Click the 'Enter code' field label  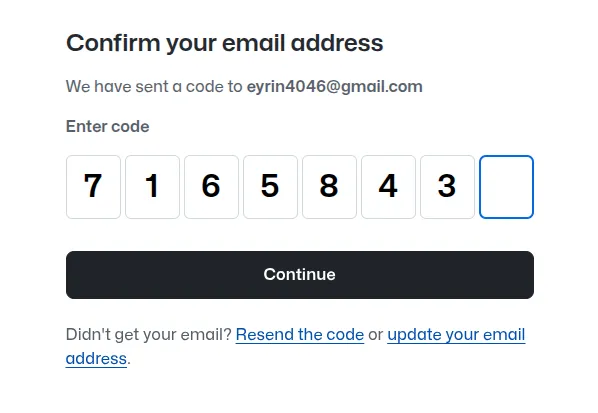108,127
